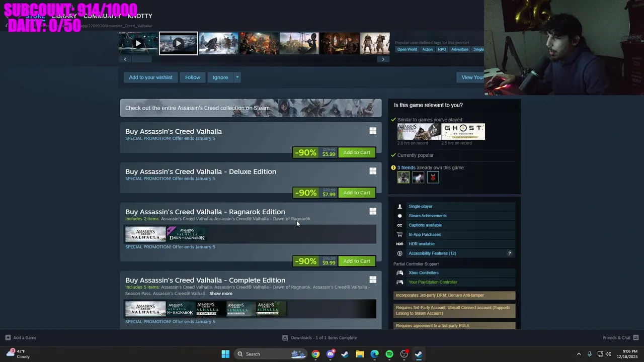Viewport: 644px width, 362px height.
Task: Click the 3 friends link
Action: (x=407, y=167)
